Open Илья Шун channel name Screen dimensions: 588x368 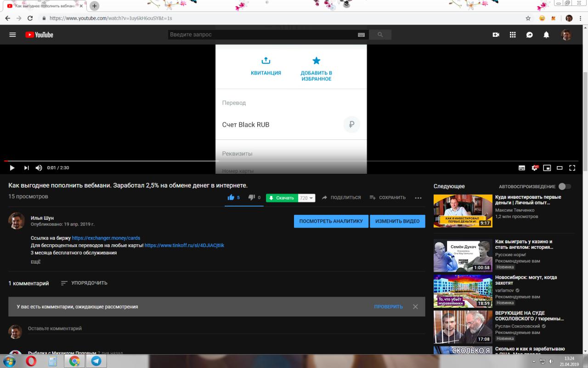pos(42,218)
